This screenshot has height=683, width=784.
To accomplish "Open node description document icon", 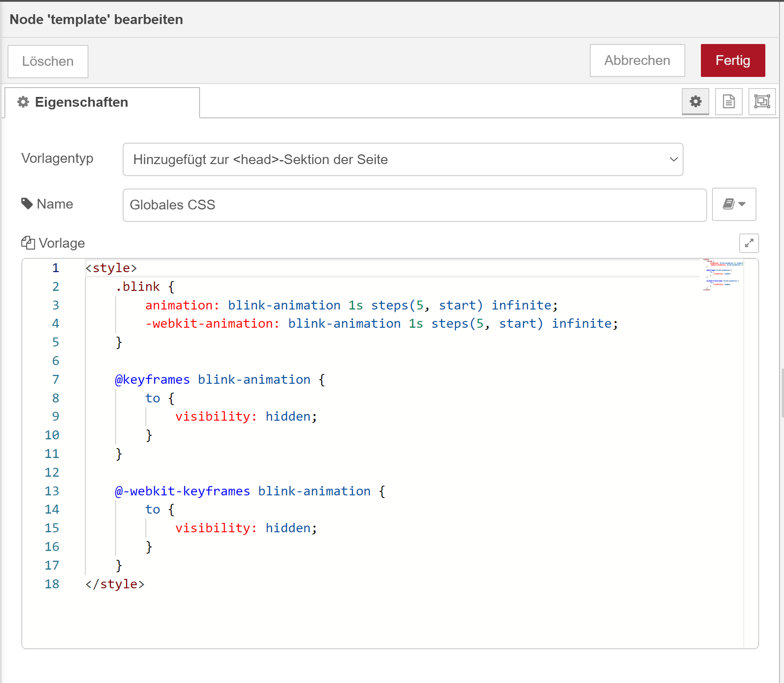I will (728, 102).
